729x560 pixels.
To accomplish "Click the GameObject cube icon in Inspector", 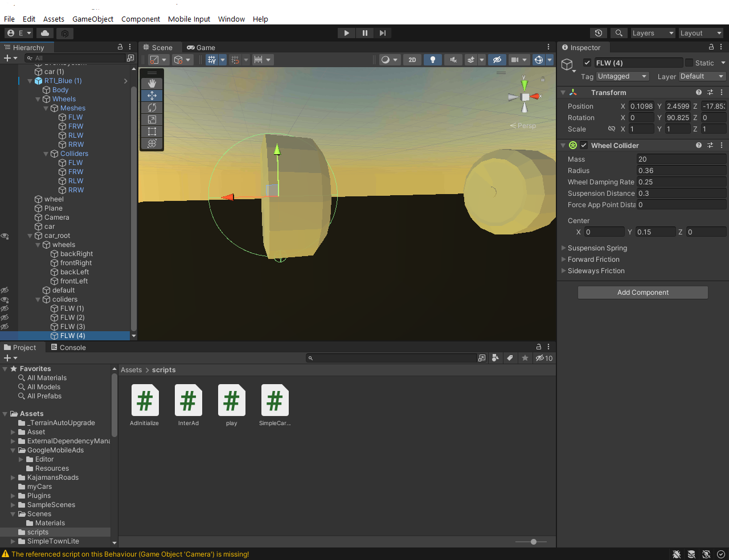I will 567,64.
